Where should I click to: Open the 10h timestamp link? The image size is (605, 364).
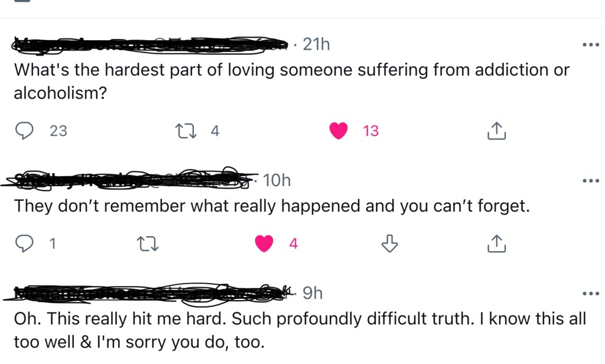click(277, 180)
